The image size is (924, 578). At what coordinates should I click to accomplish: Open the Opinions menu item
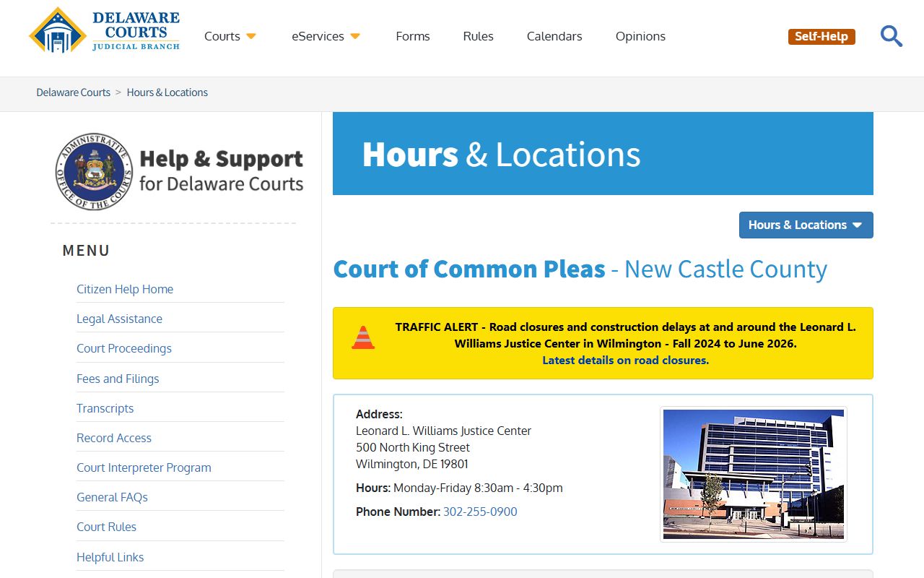(640, 36)
